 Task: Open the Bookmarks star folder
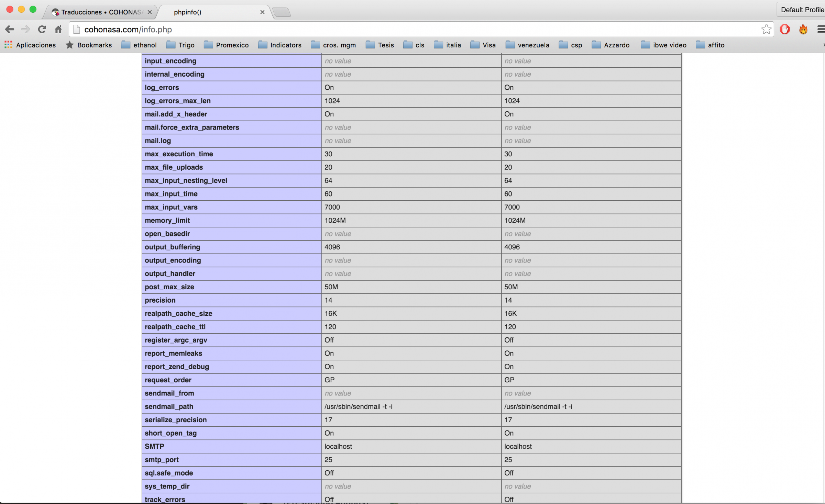click(x=89, y=45)
